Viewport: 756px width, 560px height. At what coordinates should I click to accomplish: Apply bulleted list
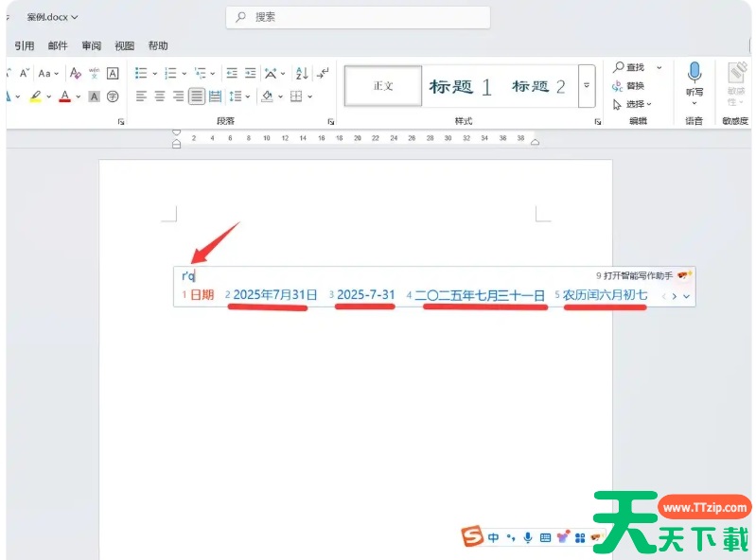point(141,73)
